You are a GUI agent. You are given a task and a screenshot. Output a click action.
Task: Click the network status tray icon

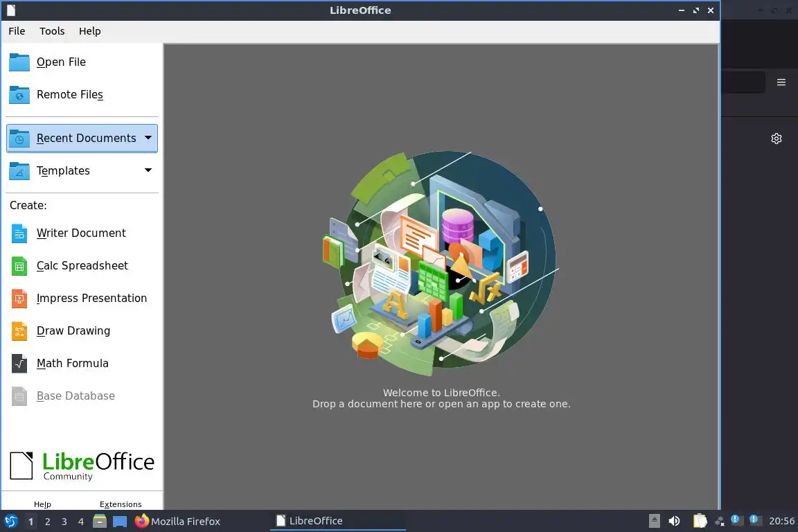pyautogui.click(x=720, y=522)
